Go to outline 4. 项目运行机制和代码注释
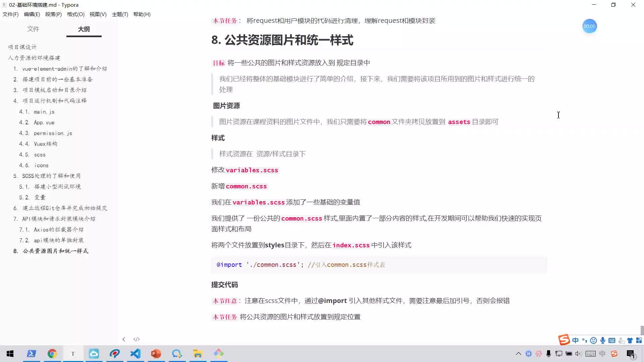 (50, 101)
